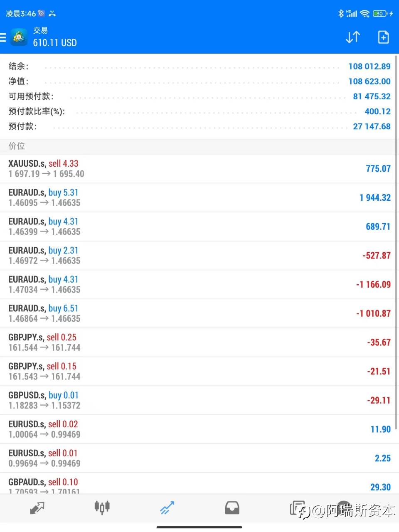The width and height of the screenshot is (399, 532).
Task: Open the chart candlestick tab icon
Action: pyautogui.click(x=102, y=507)
